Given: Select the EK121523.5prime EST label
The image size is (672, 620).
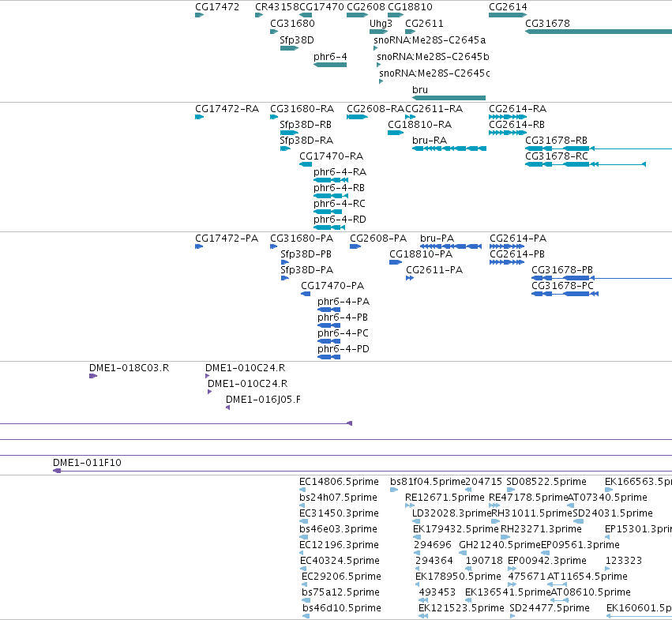Looking at the screenshot, I should [x=461, y=608].
